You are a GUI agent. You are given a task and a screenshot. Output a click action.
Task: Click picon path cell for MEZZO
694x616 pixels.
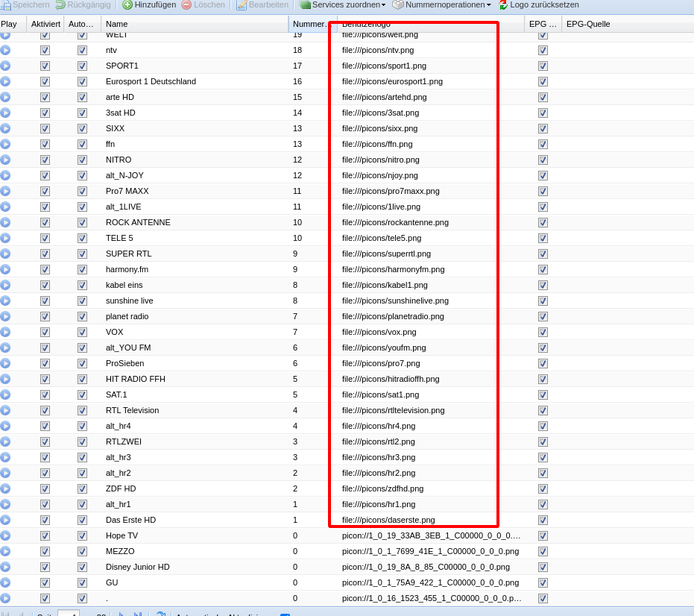pyautogui.click(x=430, y=551)
